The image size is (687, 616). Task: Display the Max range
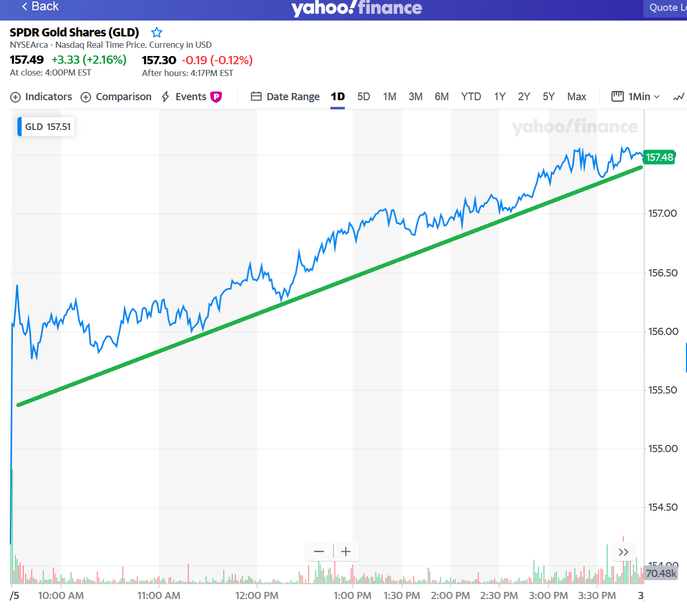[577, 97]
